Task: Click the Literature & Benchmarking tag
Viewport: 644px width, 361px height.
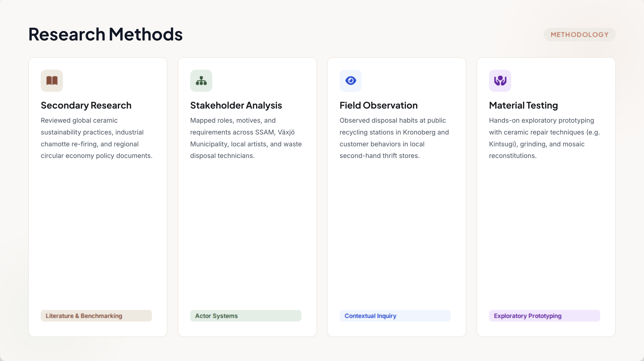Action: [96, 316]
